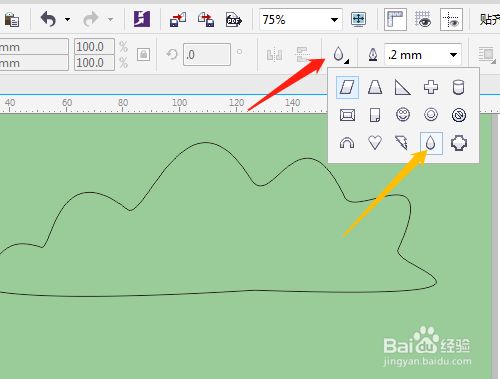The height and width of the screenshot is (379, 500).
Task: Select the prohibited no-symbol shape
Action: (x=459, y=115)
